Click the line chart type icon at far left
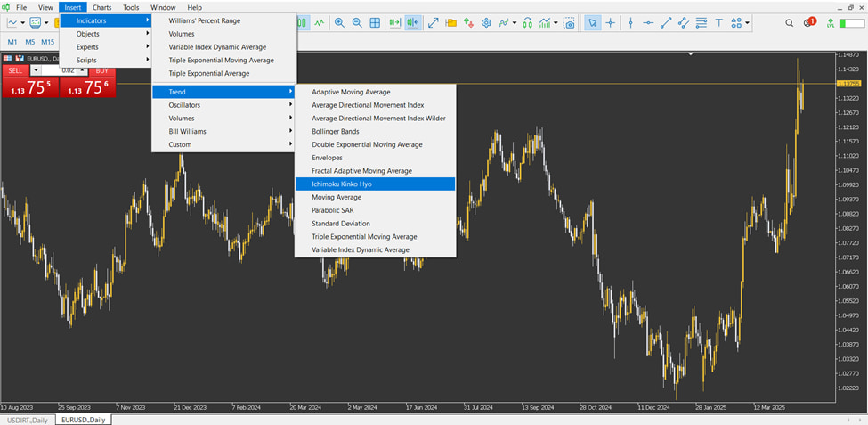 pos(12,22)
